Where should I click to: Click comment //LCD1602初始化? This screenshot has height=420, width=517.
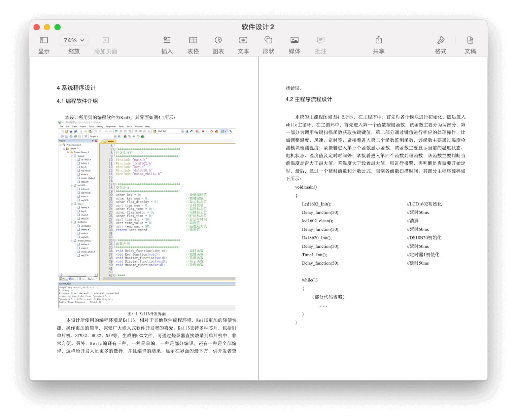coord(424,204)
